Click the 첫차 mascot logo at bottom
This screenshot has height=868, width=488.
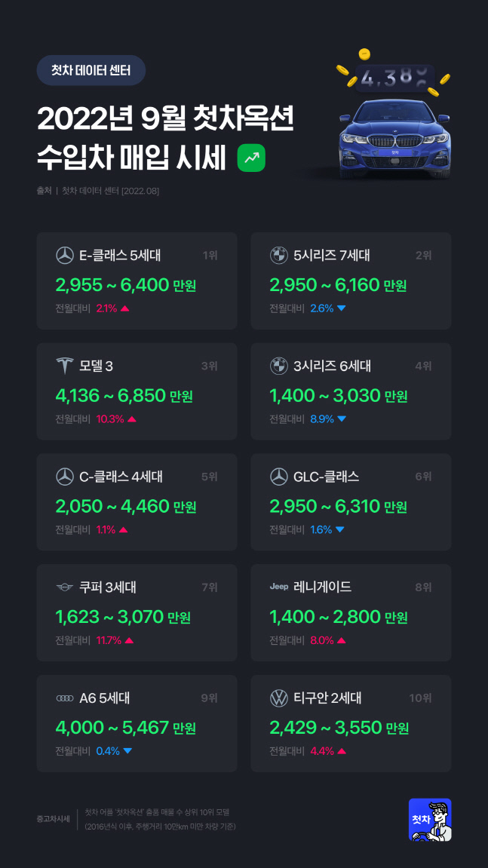[x=430, y=820]
